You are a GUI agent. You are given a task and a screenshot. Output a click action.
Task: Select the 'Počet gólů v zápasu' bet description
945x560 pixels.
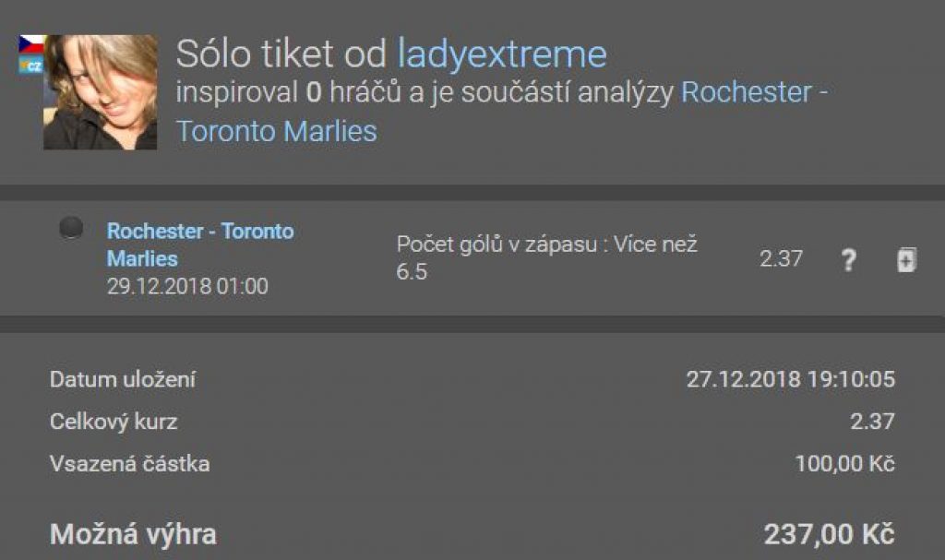click(x=546, y=258)
